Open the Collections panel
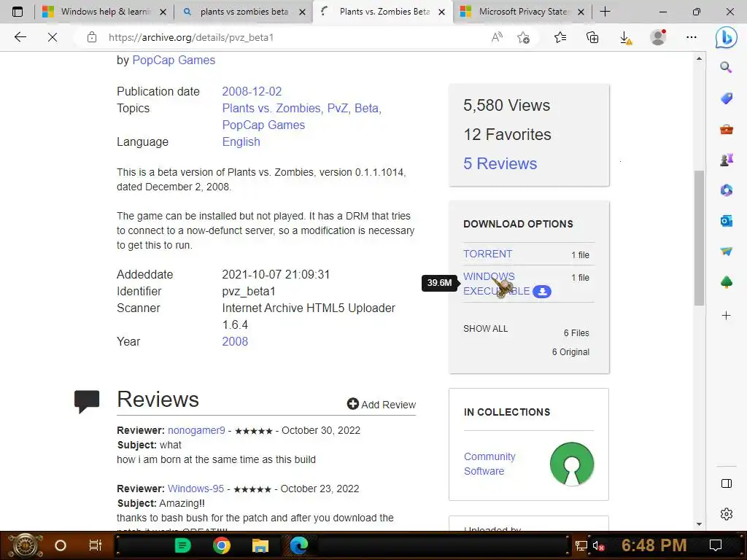The height and width of the screenshot is (560, 747). tap(592, 37)
